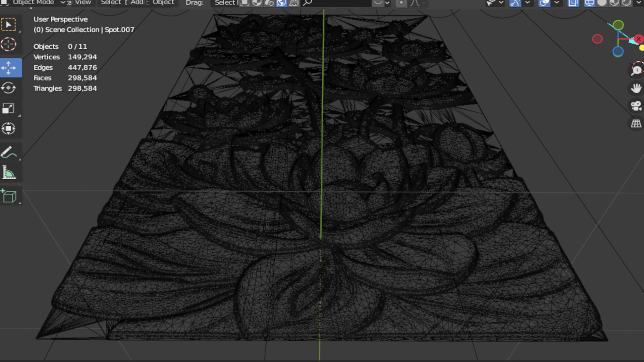This screenshot has width=644, height=362.
Task: Open the Add menu
Action: (x=137, y=3)
